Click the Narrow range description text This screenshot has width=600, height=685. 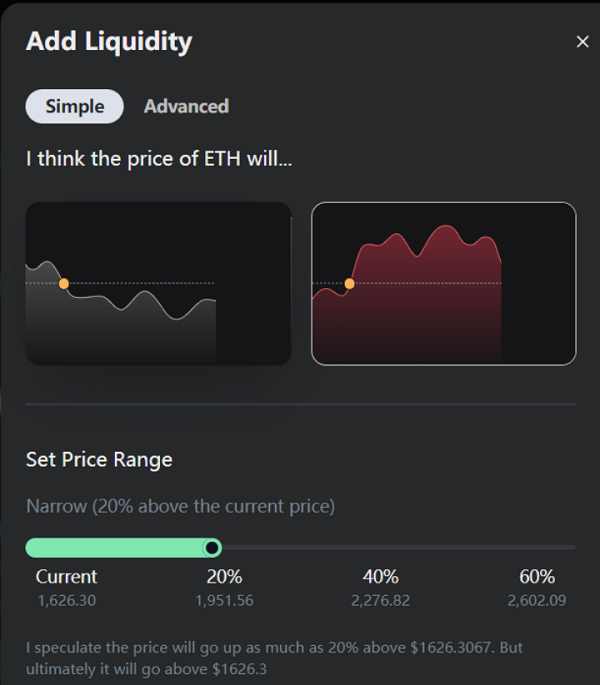tap(180, 507)
